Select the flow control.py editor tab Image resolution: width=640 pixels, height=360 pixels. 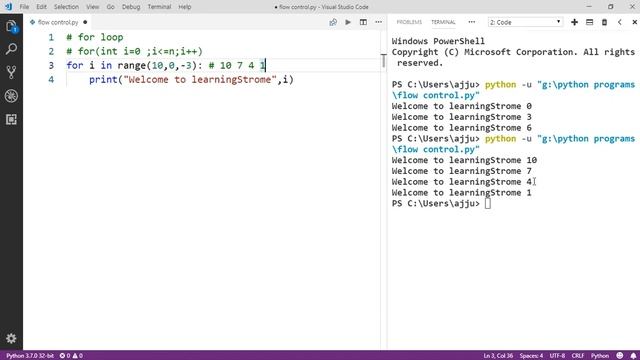coord(58,22)
